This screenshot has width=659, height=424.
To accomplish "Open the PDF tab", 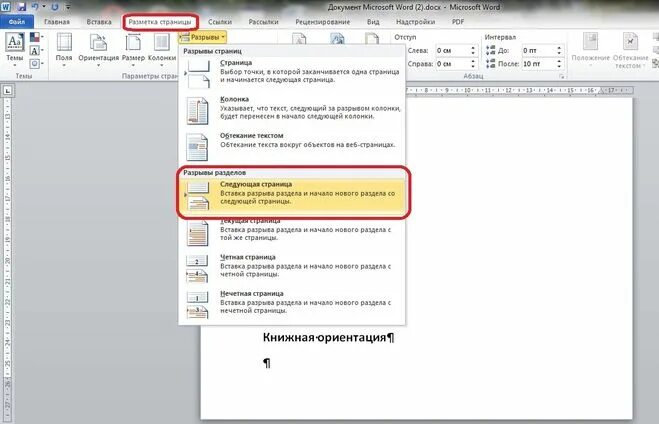I will pos(458,21).
